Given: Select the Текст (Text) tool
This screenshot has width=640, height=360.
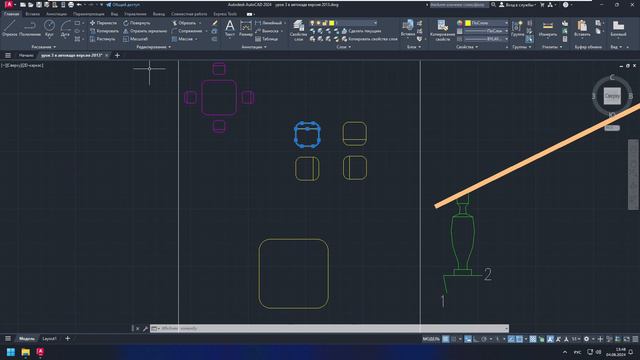Looking at the screenshot, I should (230, 29).
